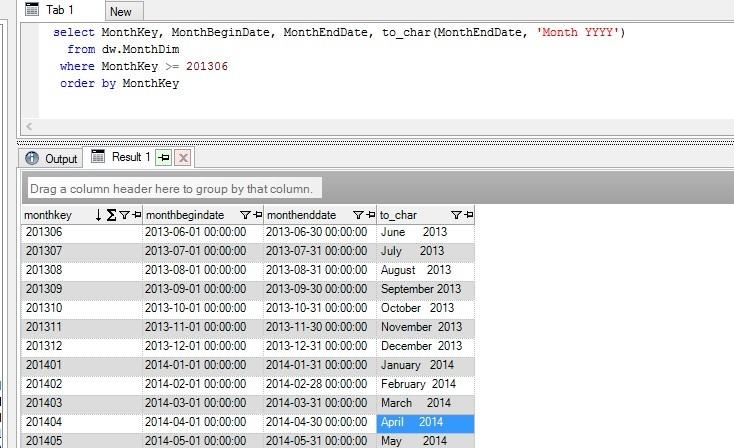Image resolution: width=734 pixels, height=448 pixels.
Task: Select cell 201306 in monthkey
Action: click(81, 232)
